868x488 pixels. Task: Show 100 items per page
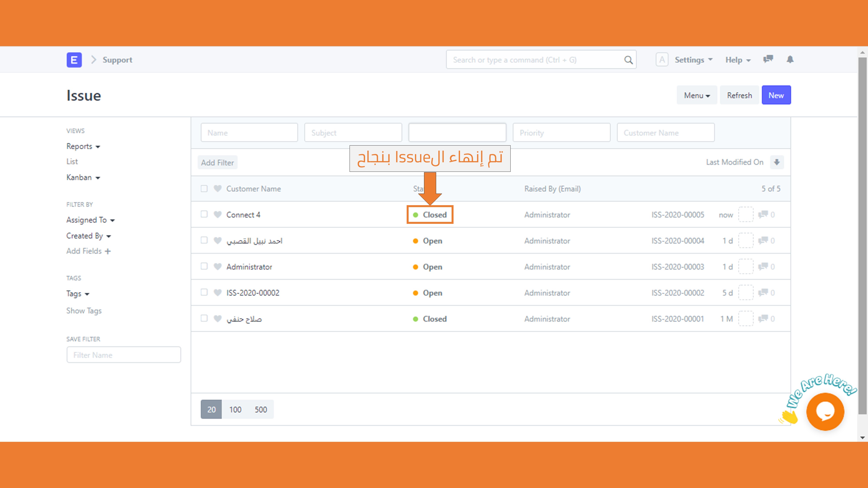[235, 409]
